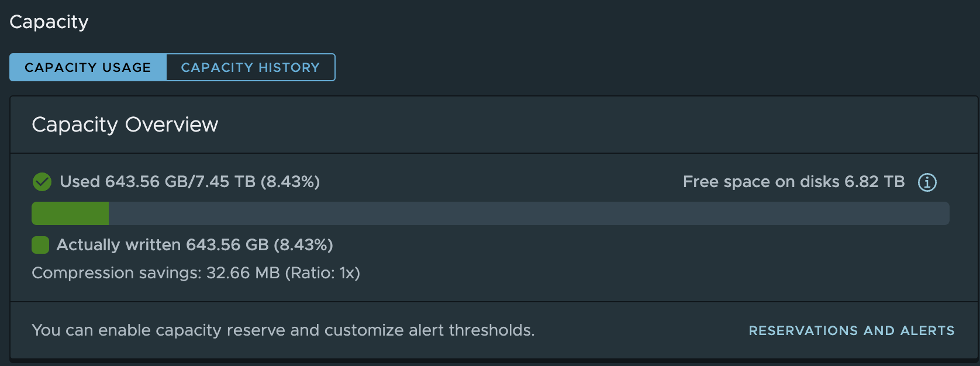Viewport: 980px width, 366px height.
Task: Click the capacity reserve hint sentence
Action: (x=283, y=330)
